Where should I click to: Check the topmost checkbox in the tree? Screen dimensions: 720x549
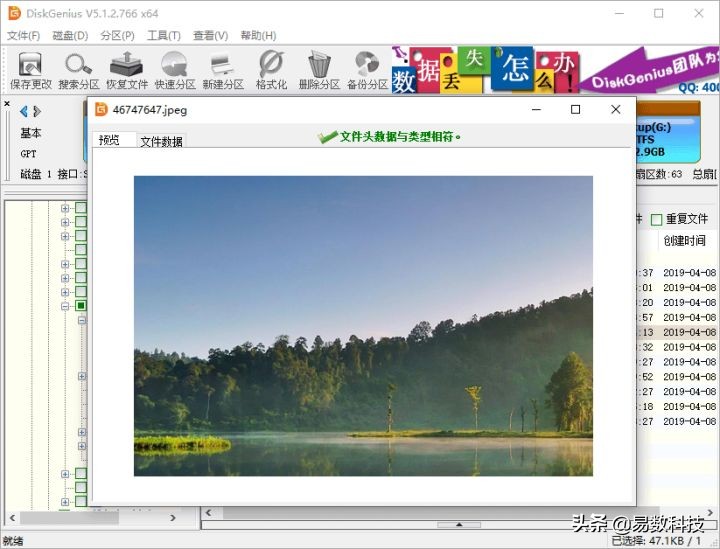(x=81, y=208)
